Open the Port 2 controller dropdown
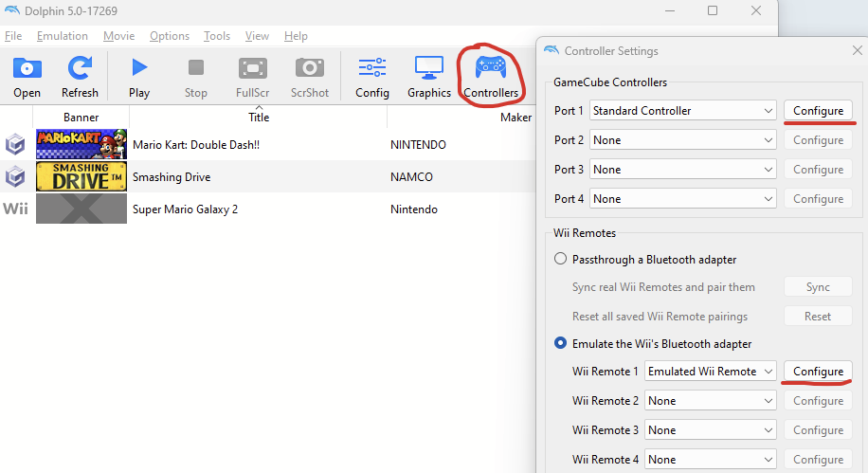This screenshot has width=868, height=473. point(682,140)
